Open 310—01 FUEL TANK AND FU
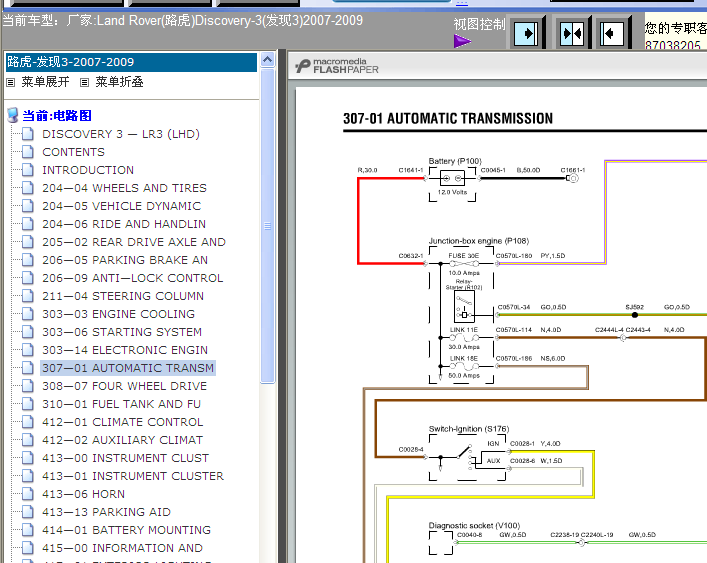Screen dimensions: 707x563 click(121, 404)
